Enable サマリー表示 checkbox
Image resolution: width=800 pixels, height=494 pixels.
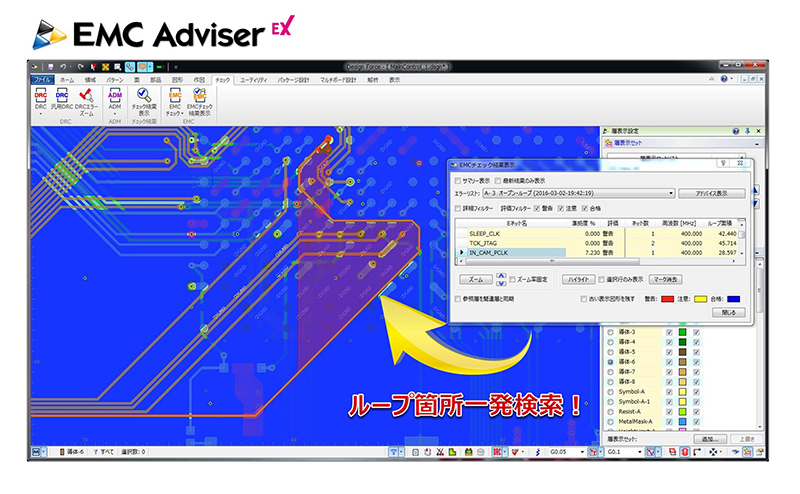pos(458,181)
